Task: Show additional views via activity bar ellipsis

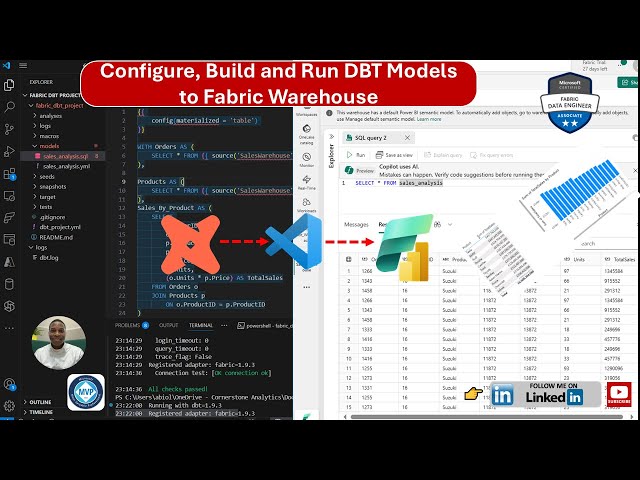Action: click(9, 328)
